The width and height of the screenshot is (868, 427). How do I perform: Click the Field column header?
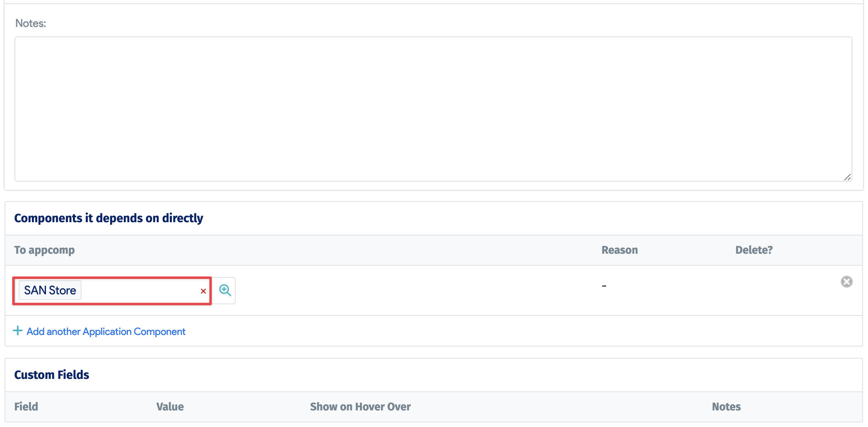click(x=26, y=407)
